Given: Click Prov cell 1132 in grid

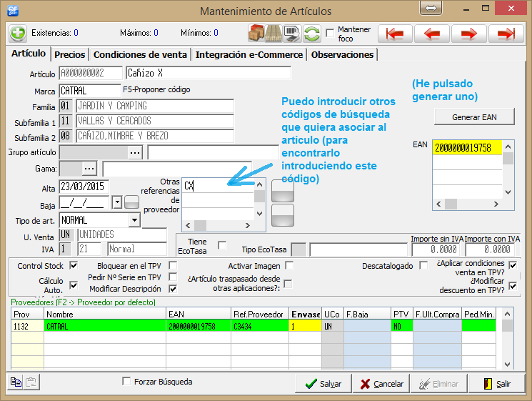Looking at the screenshot, I should pyautogui.click(x=27, y=326).
